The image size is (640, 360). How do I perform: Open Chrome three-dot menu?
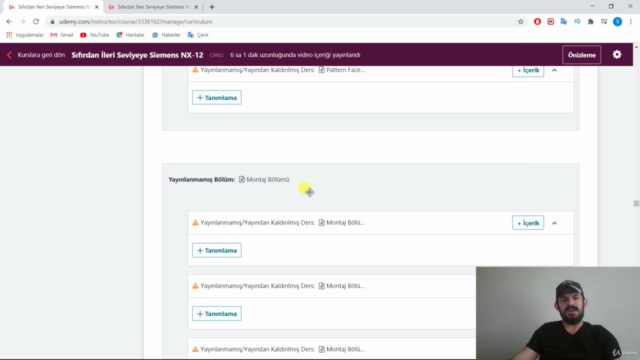tap(631, 22)
